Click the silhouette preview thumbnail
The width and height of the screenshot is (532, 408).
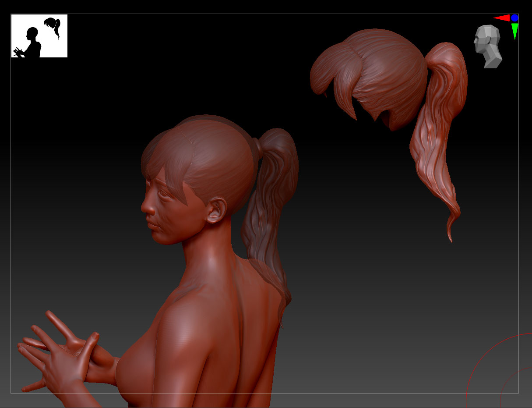coord(39,36)
